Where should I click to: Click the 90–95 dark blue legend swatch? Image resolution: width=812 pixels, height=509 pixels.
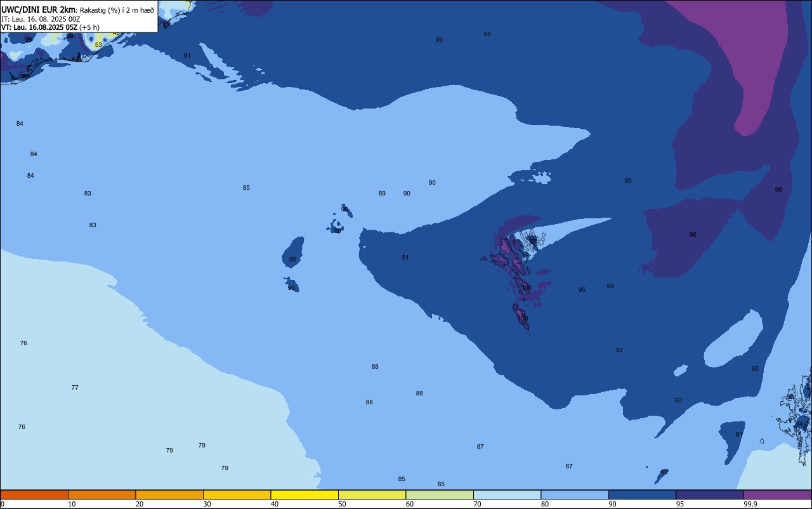click(x=642, y=494)
